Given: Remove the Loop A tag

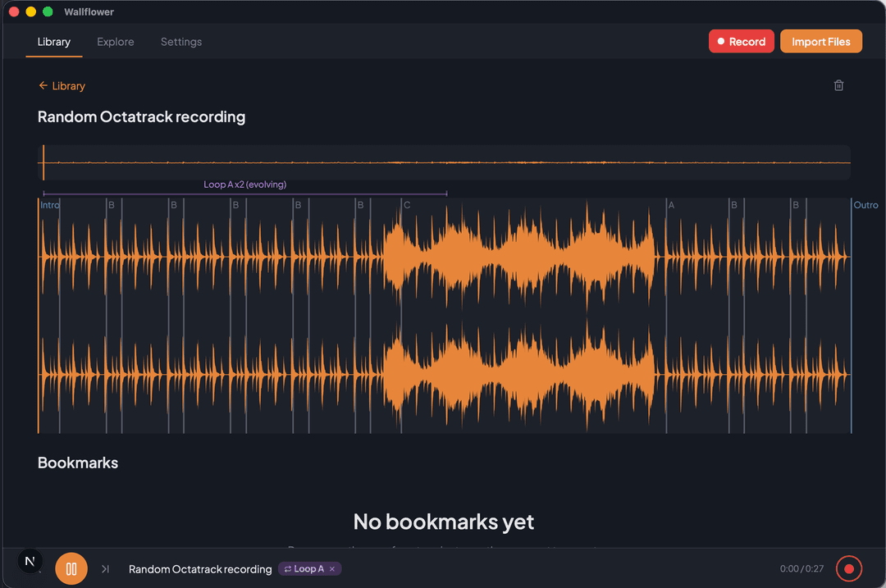Looking at the screenshot, I should [332, 569].
